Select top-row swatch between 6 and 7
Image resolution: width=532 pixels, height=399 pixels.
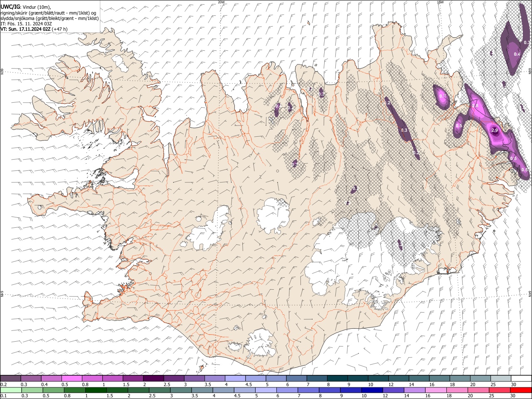[296, 378]
